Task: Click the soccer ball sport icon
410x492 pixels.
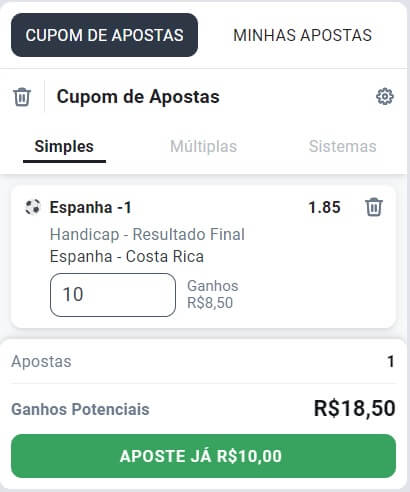Action: [33, 207]
